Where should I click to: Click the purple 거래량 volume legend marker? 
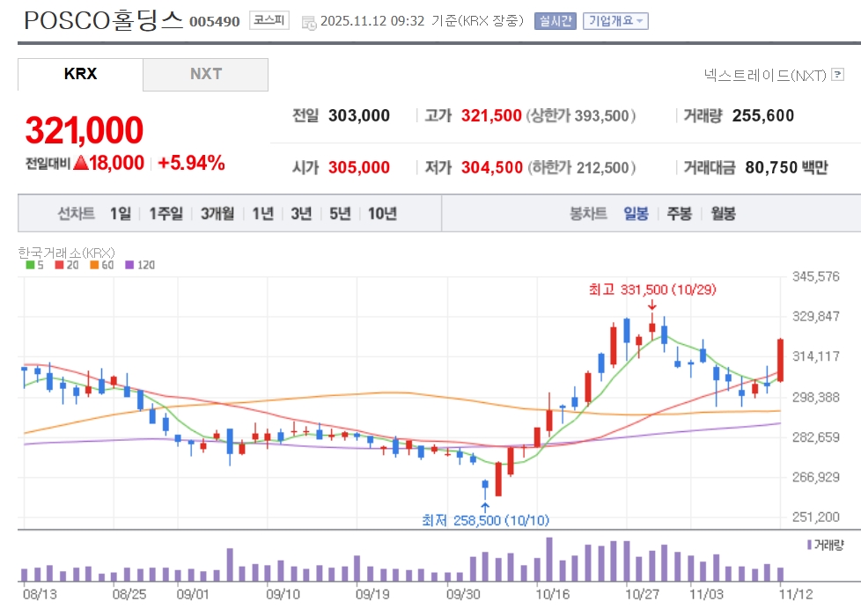pos(809,545)
